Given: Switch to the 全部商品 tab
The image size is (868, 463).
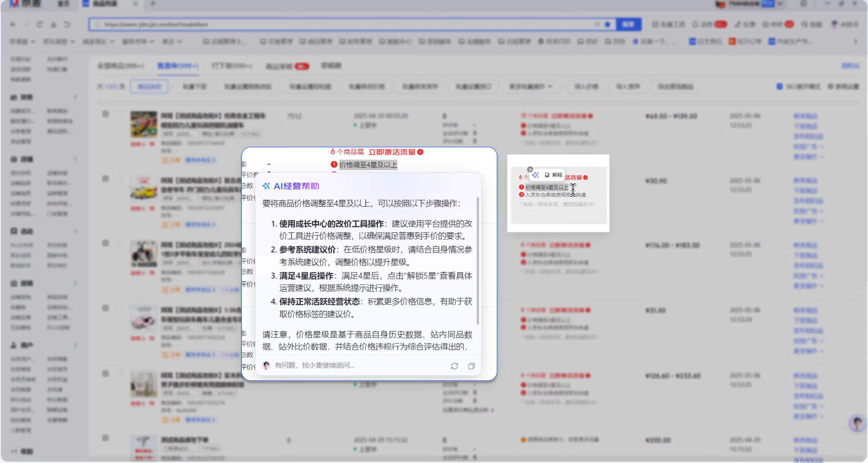Looking at the screenshot, I should (120, 66).
